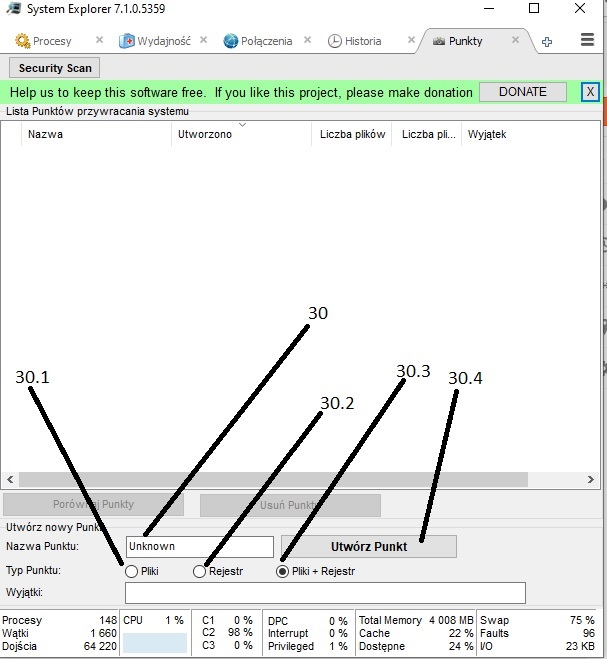Image resolution: width=607 pixels, height=659 pixels.
Task: Click the CPU usage graph bar
Action: pos(155,643)
